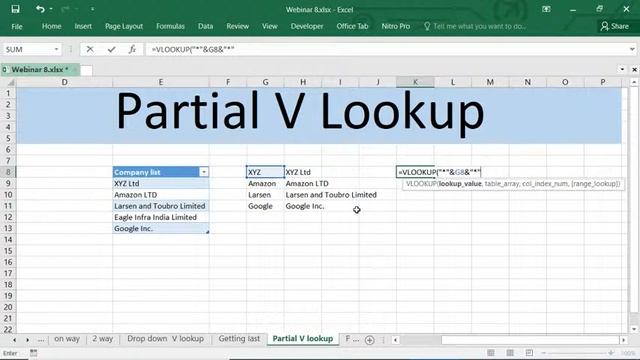640x360 pixels.
Task: Click the macro recording icon in status bar
Action: 33,353
